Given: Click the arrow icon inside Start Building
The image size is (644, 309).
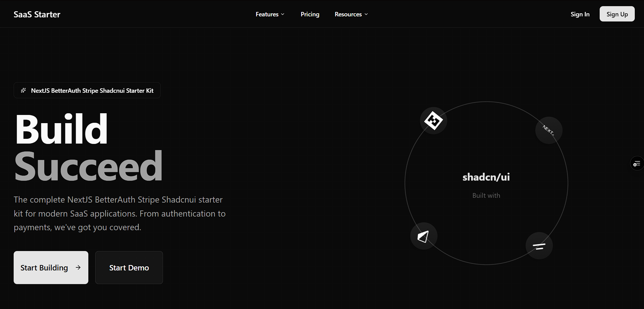Looking at the screenshot, I should (78, 267).
